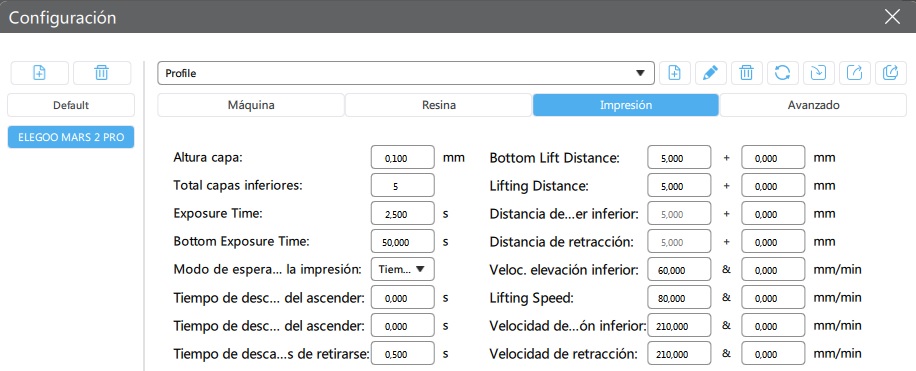Click the Tiempo de desca...s de retirarse field
The image size is (916, 371).
point(403,353)
